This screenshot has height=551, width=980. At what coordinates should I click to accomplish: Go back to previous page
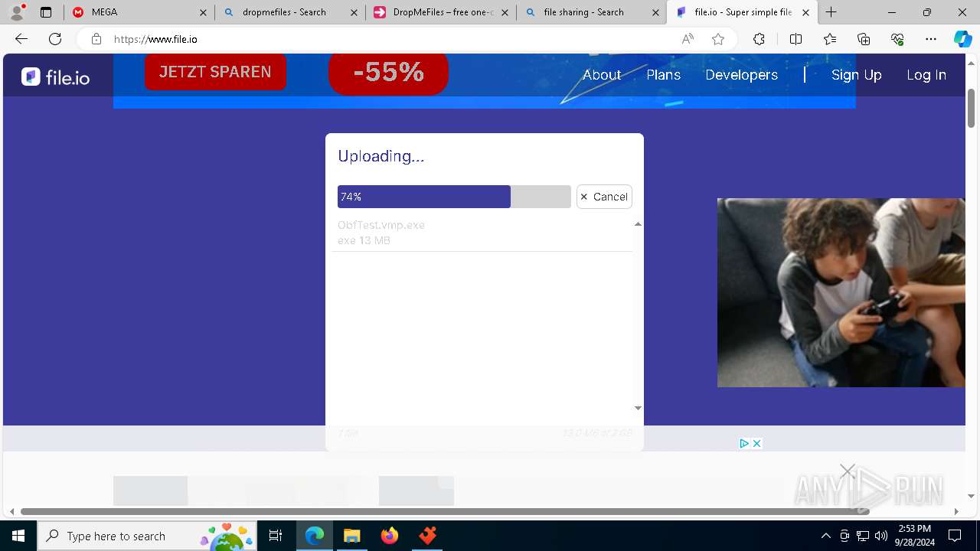(x=21, y=39)
